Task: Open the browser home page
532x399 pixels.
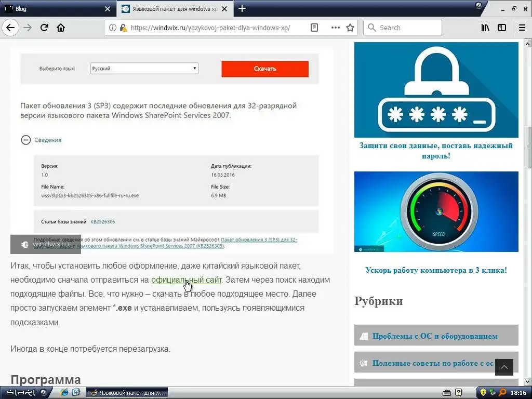Action: coord(61,28)
